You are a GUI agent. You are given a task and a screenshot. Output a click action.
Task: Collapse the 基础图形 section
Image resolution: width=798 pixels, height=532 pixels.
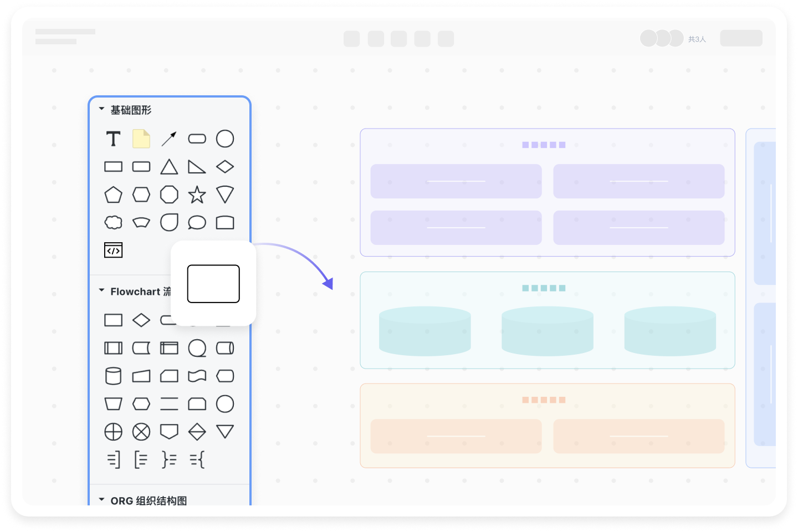[101, 109]
